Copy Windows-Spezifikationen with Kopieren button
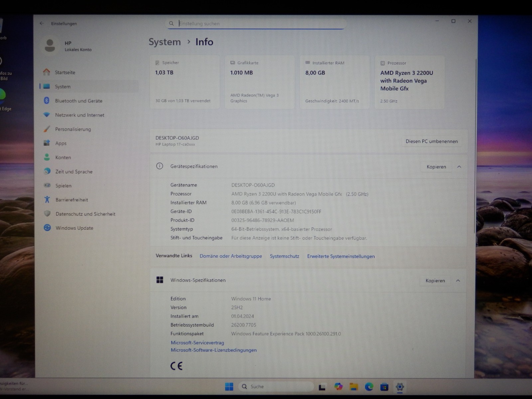Viewport: 532px width, 399px height. click(x=435, y=281)
